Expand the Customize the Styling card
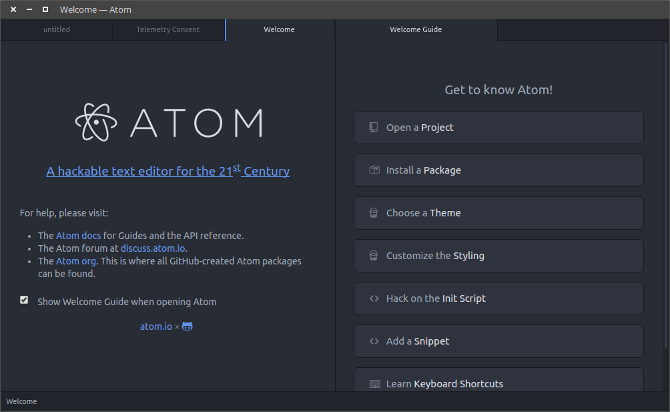670x412 pixels. pyautogui.click(x=499, y=256)
